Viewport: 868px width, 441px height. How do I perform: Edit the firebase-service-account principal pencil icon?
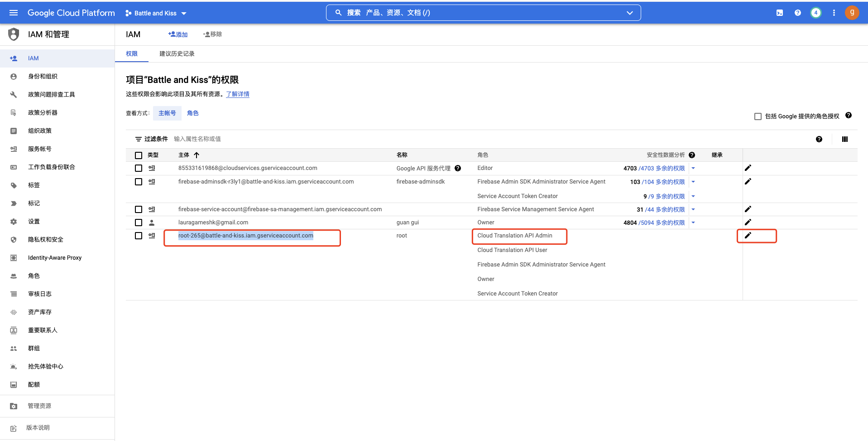click(748, 209)
